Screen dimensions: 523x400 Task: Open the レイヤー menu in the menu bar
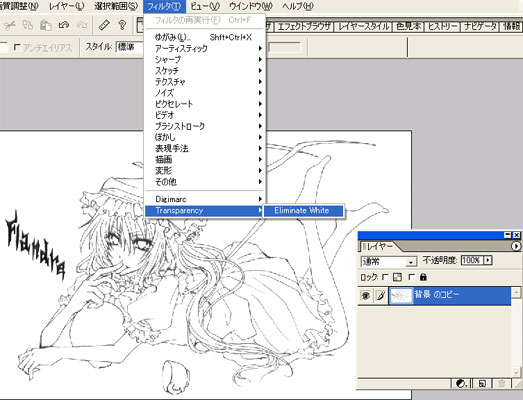[66, 6]
